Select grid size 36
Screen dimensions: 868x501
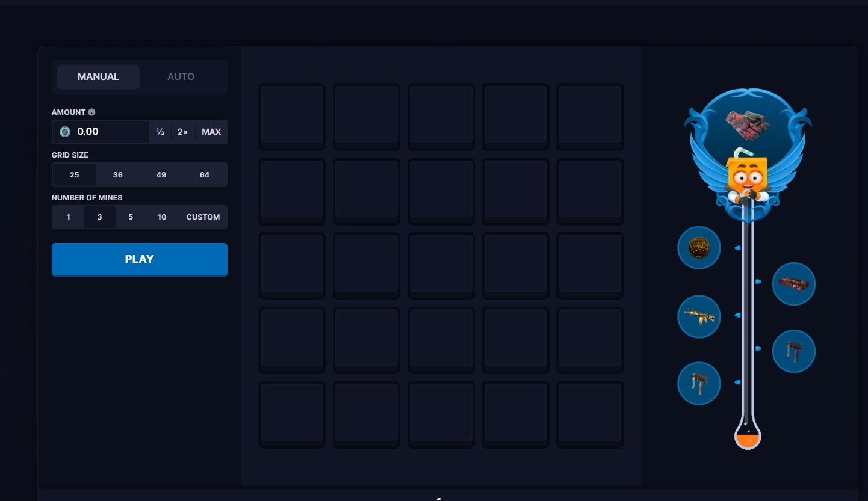(x=118, y=175)
